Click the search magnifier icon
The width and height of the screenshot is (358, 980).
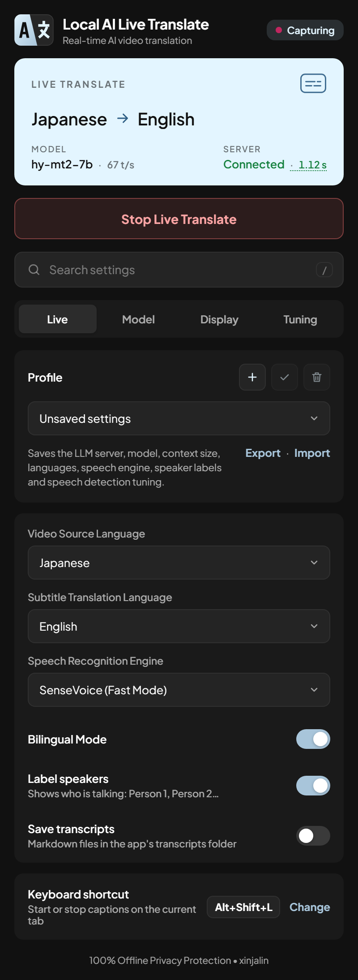click(x=34, y=270)
